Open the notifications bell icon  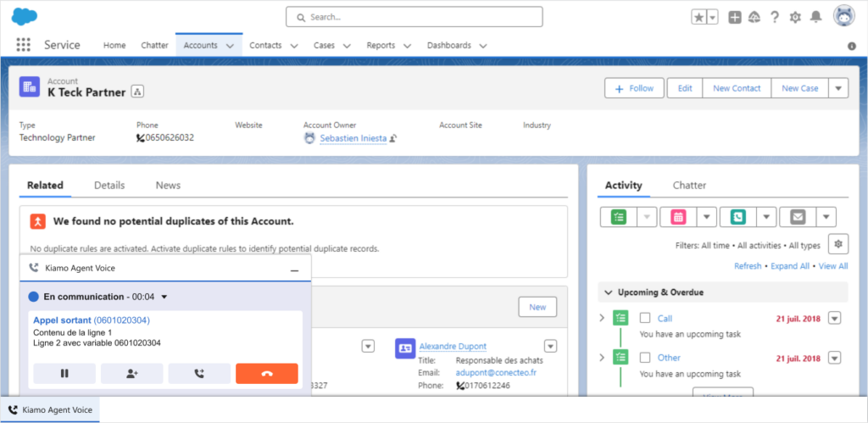pyautogui.click(x=816, y=17)
